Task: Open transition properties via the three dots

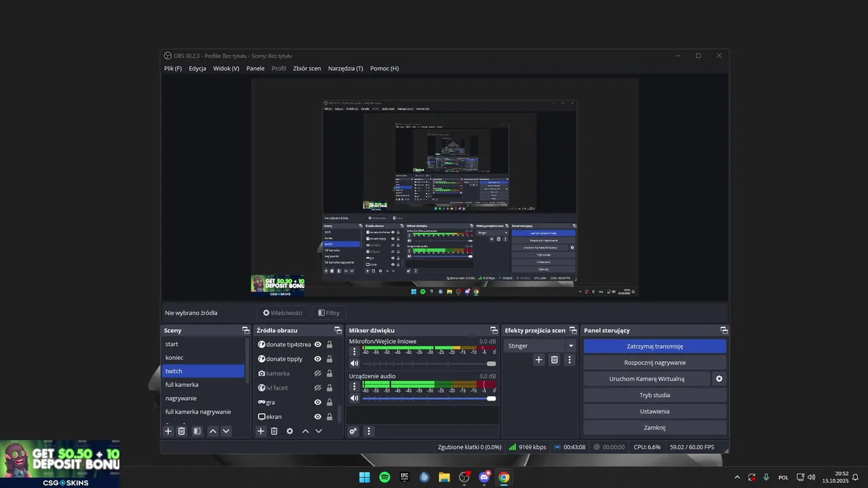Action: pyautogui.click(x=570, y=360)
